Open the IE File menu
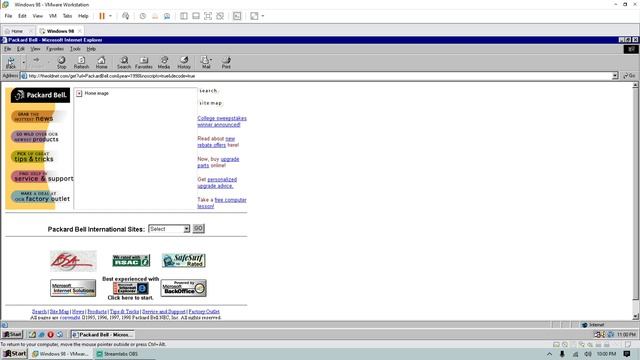This screenshot has width=640, height=360. (x=8, y=49)
